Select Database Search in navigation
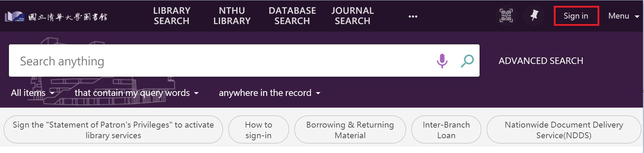 292,16
